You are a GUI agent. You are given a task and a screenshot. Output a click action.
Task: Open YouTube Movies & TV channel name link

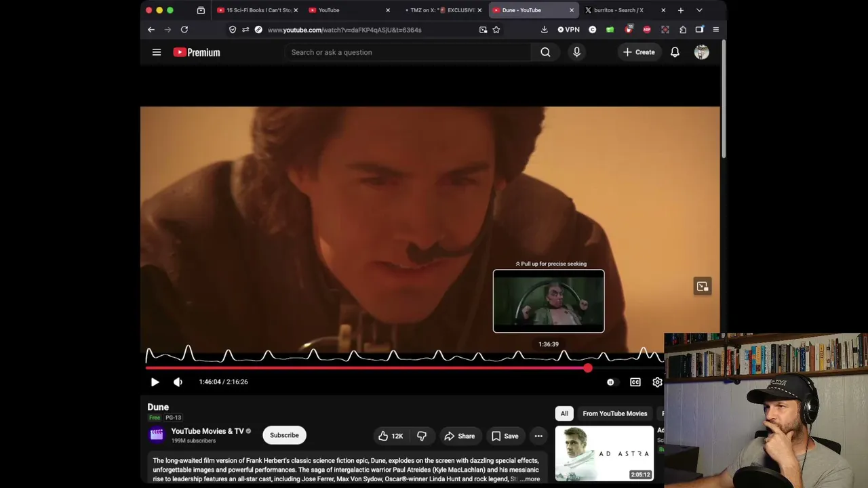pyautogui.click(x=208, y=431)
